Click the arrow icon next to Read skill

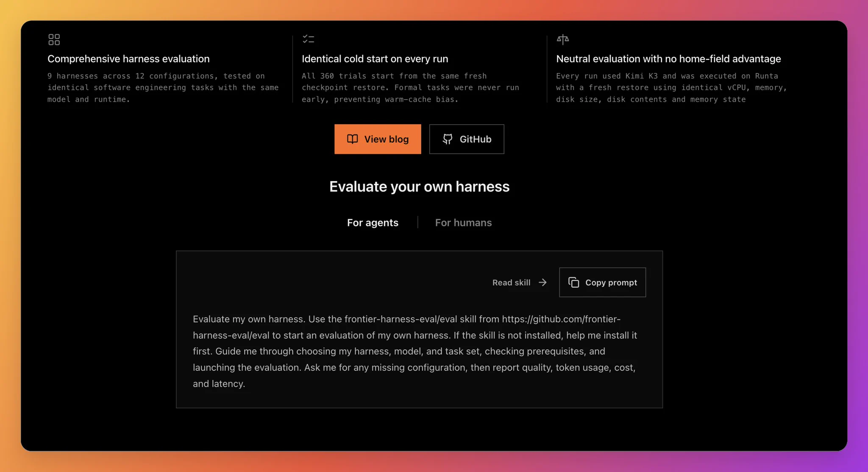point(542,282)
